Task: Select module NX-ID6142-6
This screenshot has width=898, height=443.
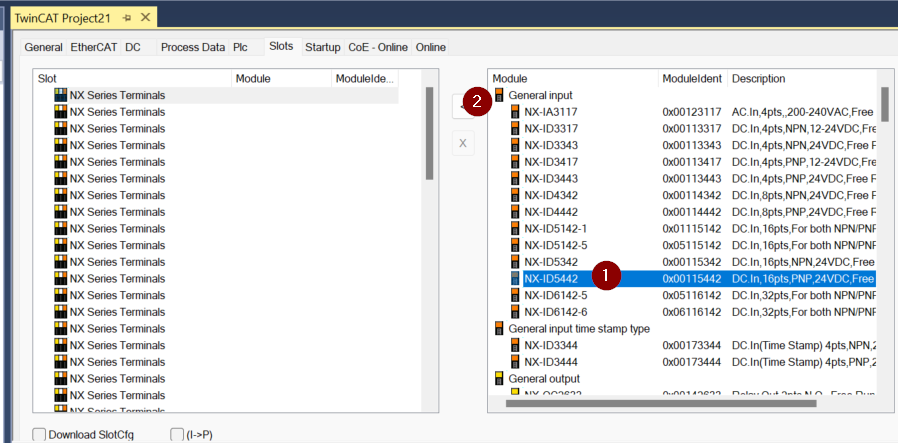Action: (x=556, y=312)
